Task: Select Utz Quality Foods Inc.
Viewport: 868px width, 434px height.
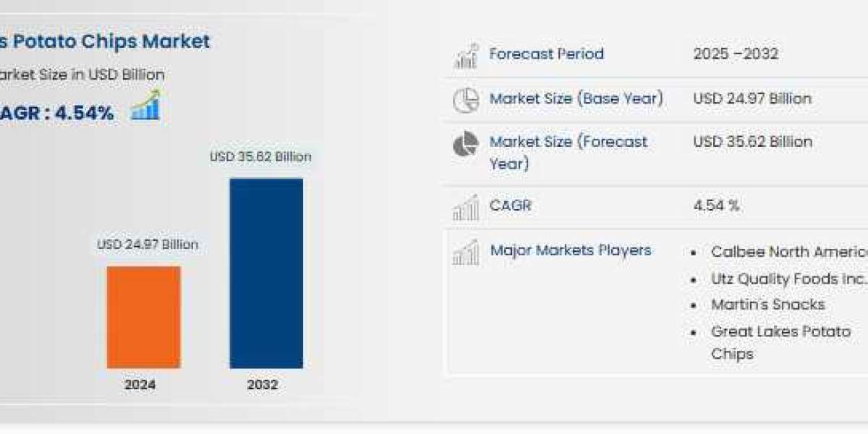Action: tap(785, 278)
